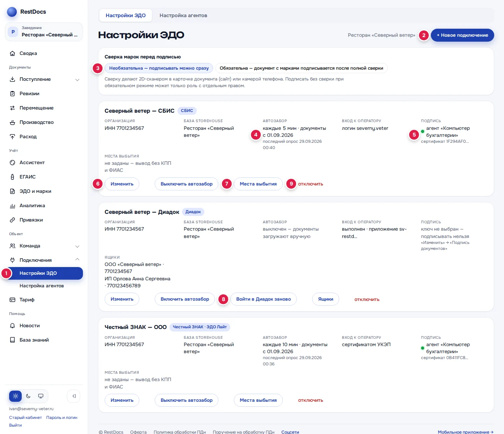Viewport: 504px width, 434px height.
Task: Click the Диадок badge label
Action: [193, 212]
